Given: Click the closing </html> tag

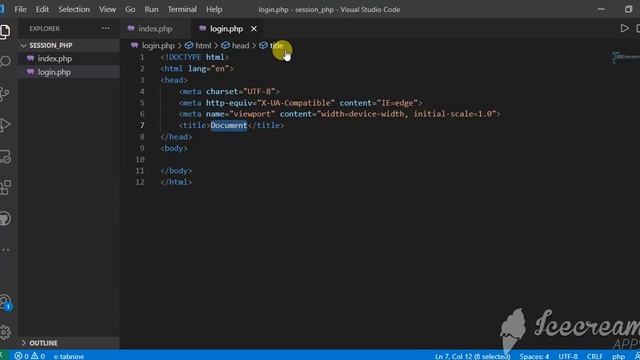Looking at the screenshot, I should coord(176,182).
